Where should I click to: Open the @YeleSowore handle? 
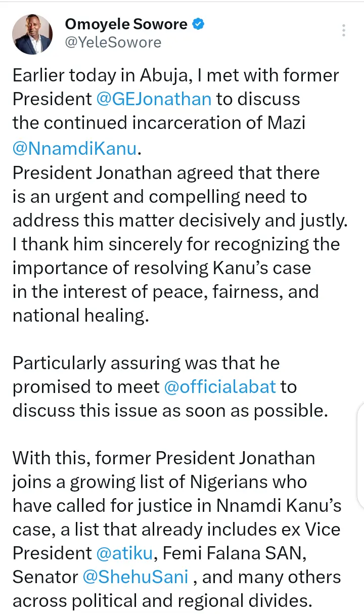(x=113, y=42)
